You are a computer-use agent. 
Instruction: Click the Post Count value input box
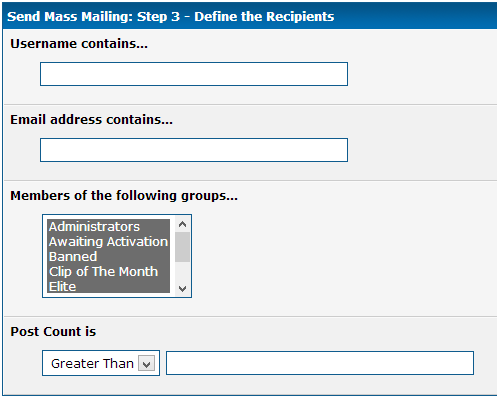[320, 363]
